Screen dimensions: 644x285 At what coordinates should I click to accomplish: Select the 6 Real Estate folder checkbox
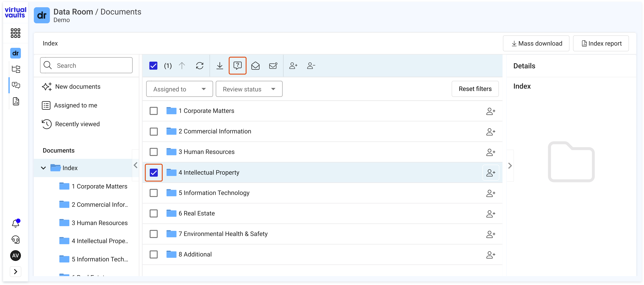tap(154, 213)
